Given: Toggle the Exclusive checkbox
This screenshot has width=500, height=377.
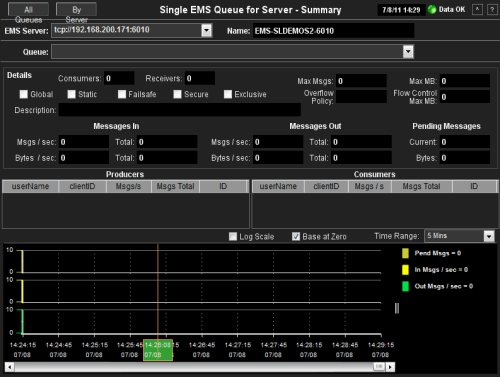Looking at the screenshot, I should click(228, 94).
